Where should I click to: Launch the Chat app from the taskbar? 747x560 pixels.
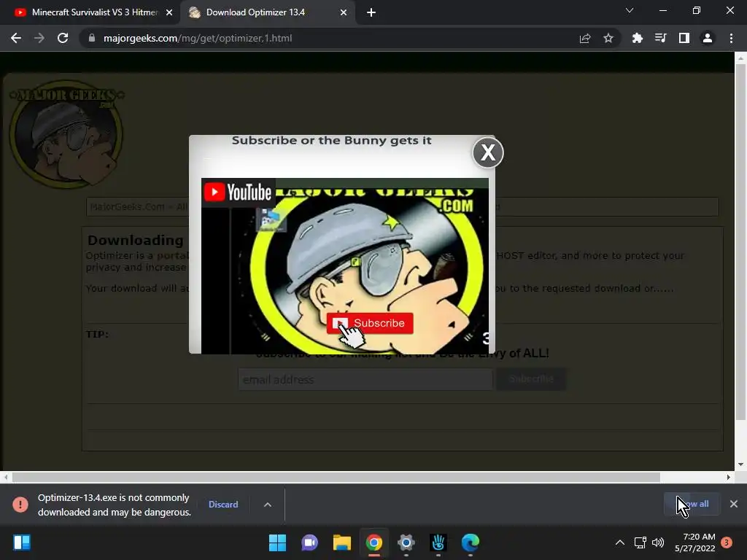[x=309, y=542]
